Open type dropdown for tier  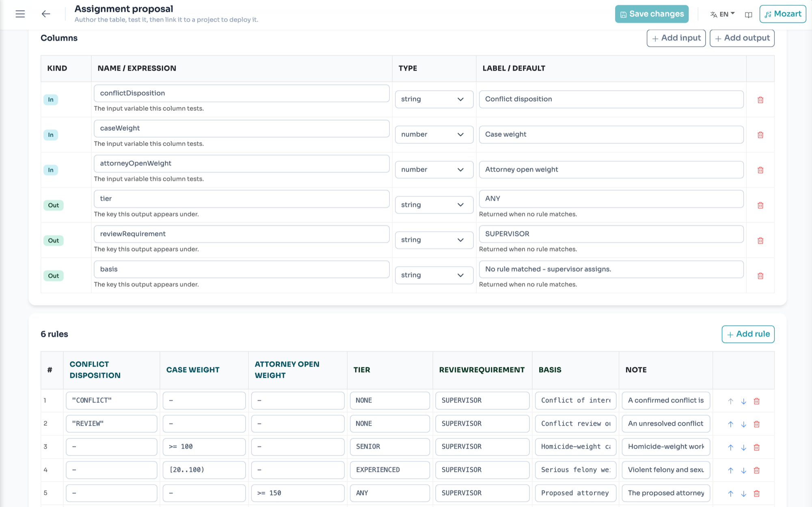pos(434,205)
